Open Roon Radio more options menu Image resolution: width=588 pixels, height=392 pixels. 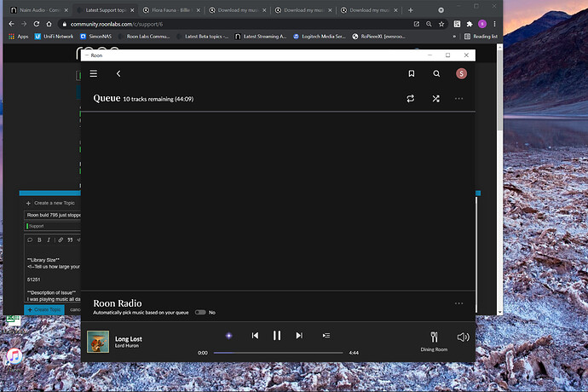coord(458,303)
